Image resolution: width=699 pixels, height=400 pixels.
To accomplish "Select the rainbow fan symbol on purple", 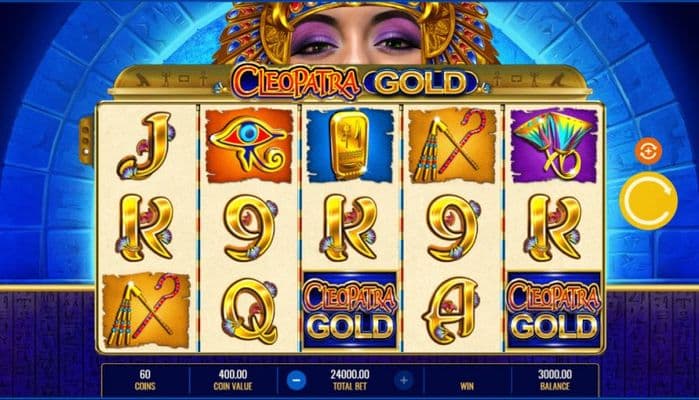I will pyautogui.click(x=554, y=146).
